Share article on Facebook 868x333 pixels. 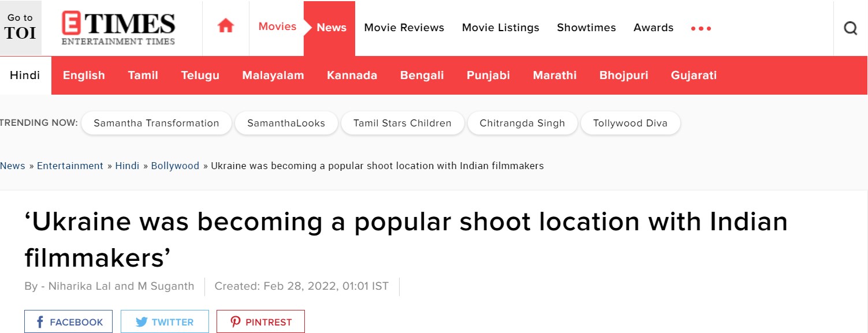[69, 322]
